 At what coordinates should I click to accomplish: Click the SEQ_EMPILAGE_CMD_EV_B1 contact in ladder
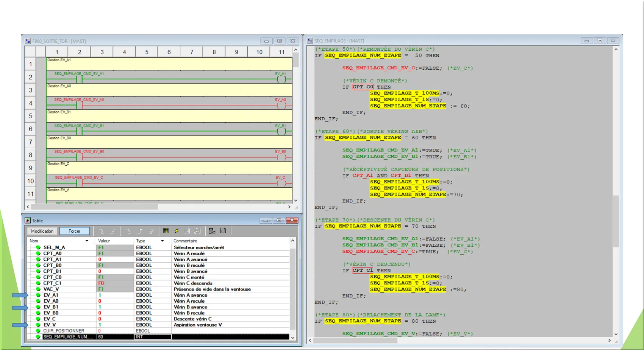[79, 131]
